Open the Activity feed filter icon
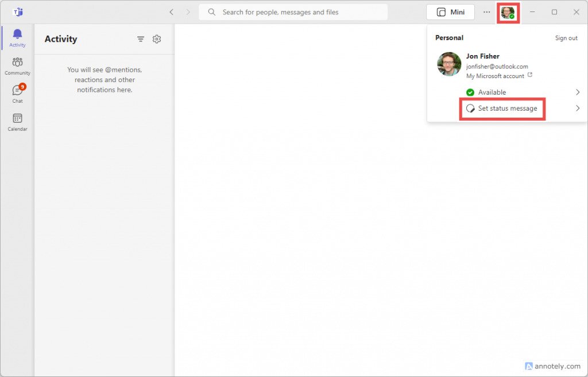 click(x=141, y=39)
